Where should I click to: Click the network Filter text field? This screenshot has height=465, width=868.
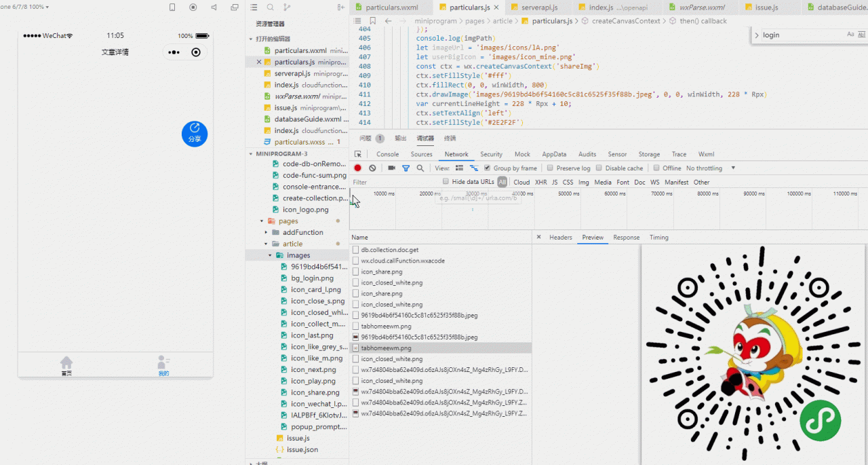pos(395,182)
